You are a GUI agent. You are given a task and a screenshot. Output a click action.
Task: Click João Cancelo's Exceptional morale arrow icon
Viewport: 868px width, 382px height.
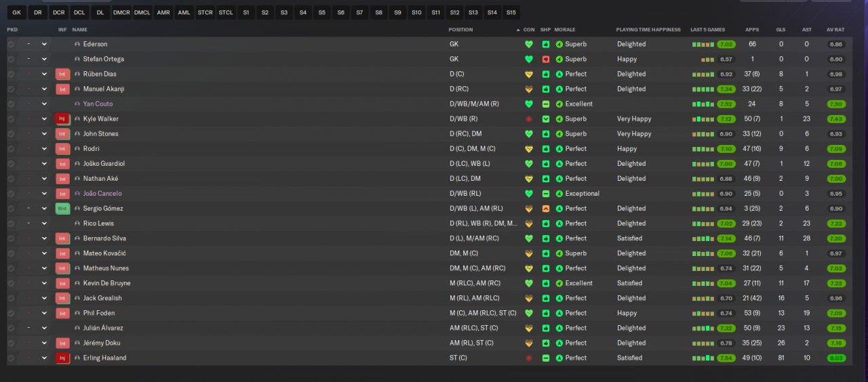559,194
